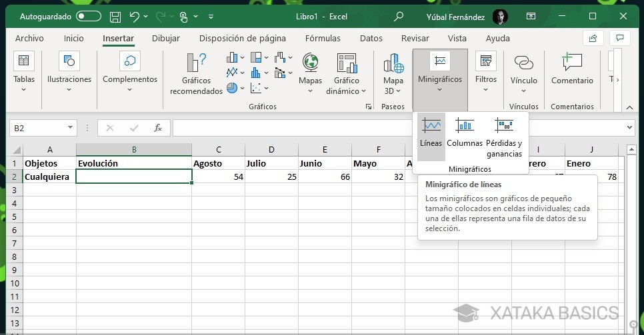Click the Undo arrow icon
The image size is (644, 335).
134,17
